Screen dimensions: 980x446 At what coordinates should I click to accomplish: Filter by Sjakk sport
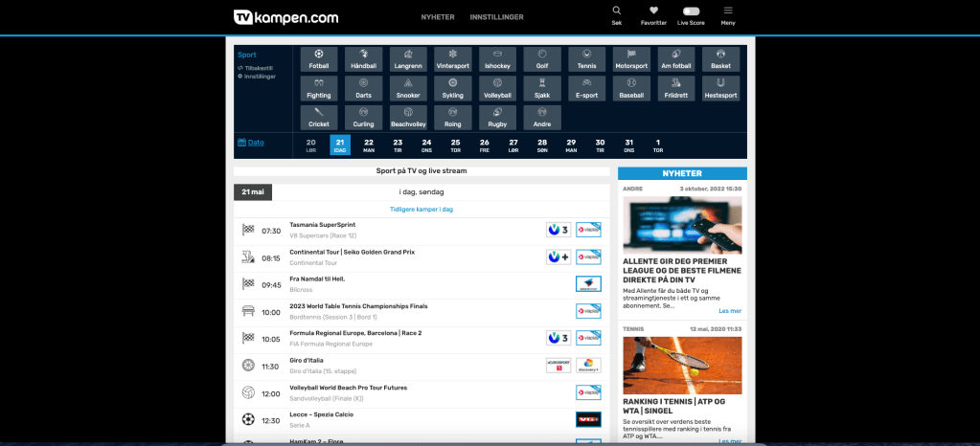pyautogui.click(x=542, y=88)
